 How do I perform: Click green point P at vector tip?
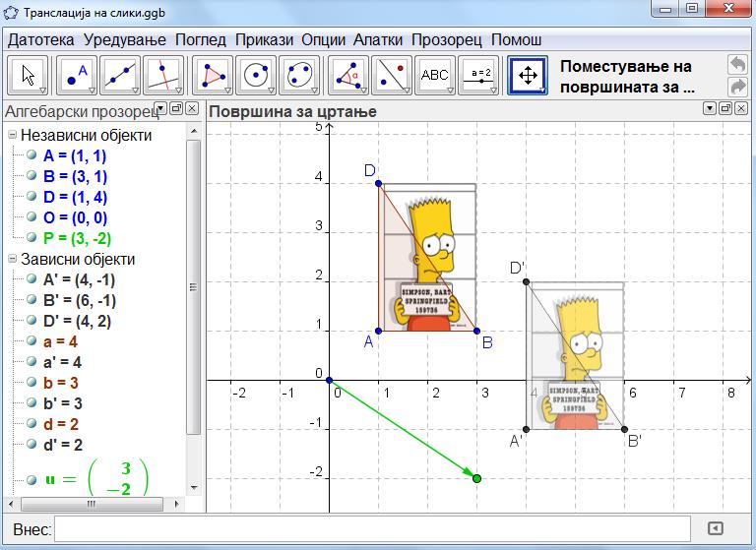(x=476, y=478)
